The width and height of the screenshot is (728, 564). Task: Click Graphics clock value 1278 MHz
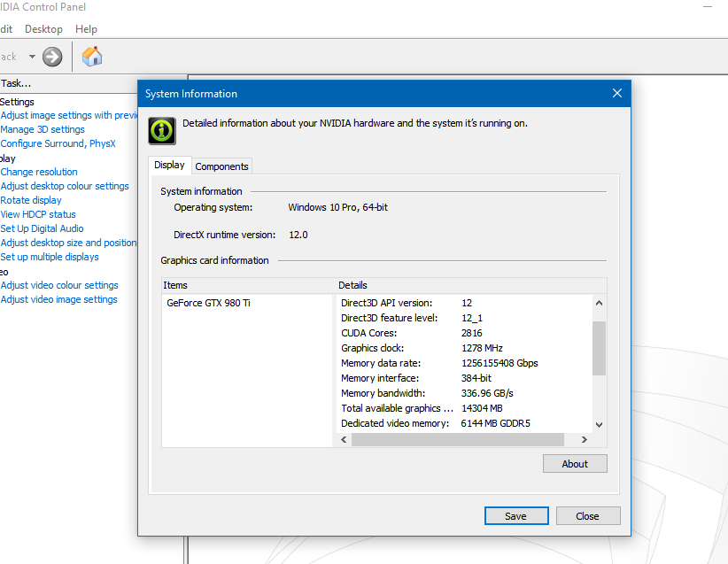482,348
